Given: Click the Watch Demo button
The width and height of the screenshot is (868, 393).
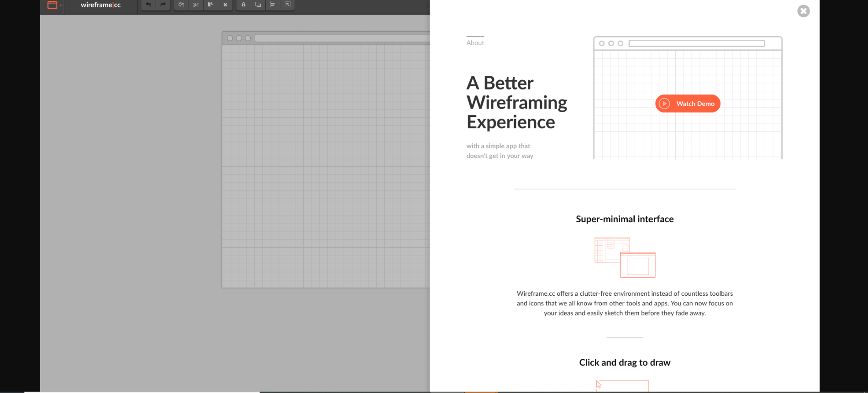Looking at the screenshot, I should click(688, 104).
